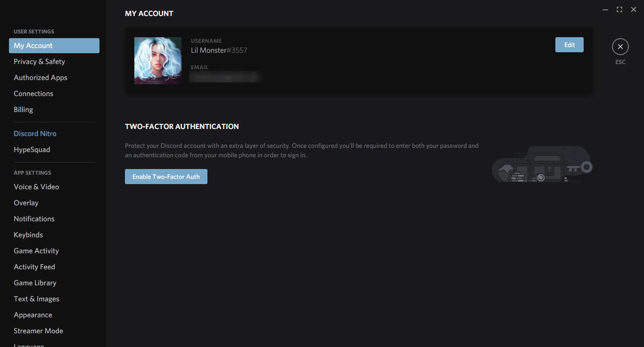Open the Connections section
The image size is (644, 347).
(54, 94)
